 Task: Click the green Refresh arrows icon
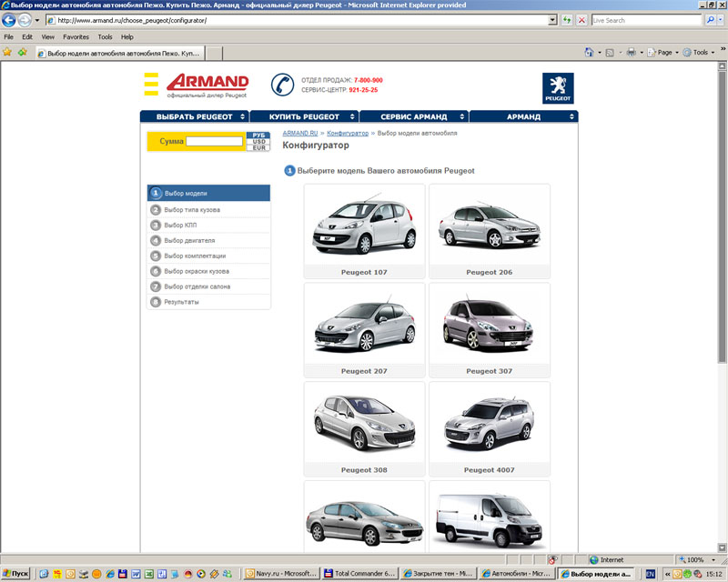point(567,20)
